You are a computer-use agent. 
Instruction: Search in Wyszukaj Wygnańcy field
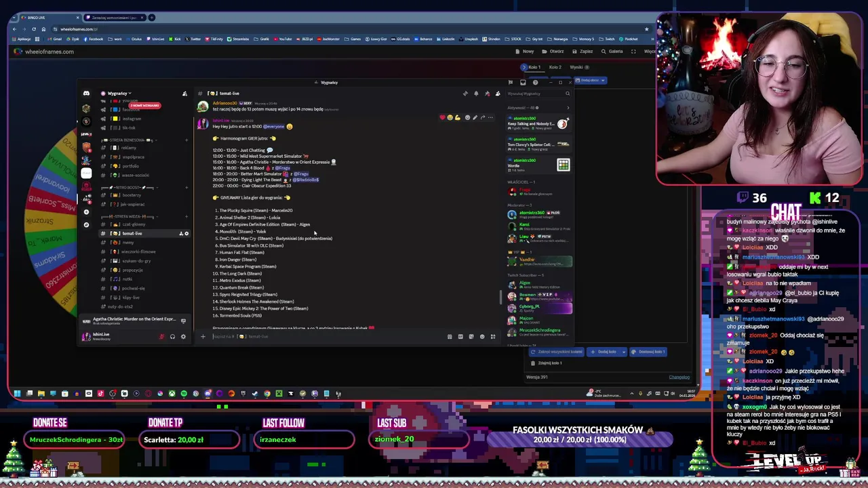(538, 94)
